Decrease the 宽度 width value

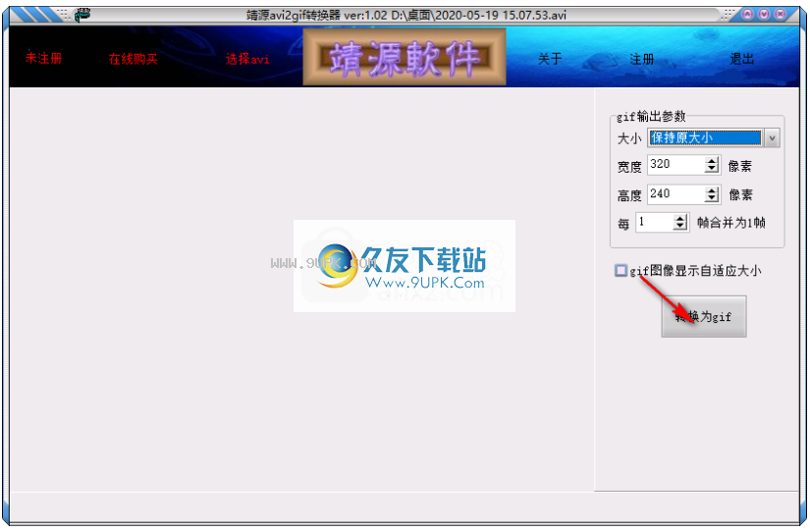pyautogui.click(x=712, y=170)
